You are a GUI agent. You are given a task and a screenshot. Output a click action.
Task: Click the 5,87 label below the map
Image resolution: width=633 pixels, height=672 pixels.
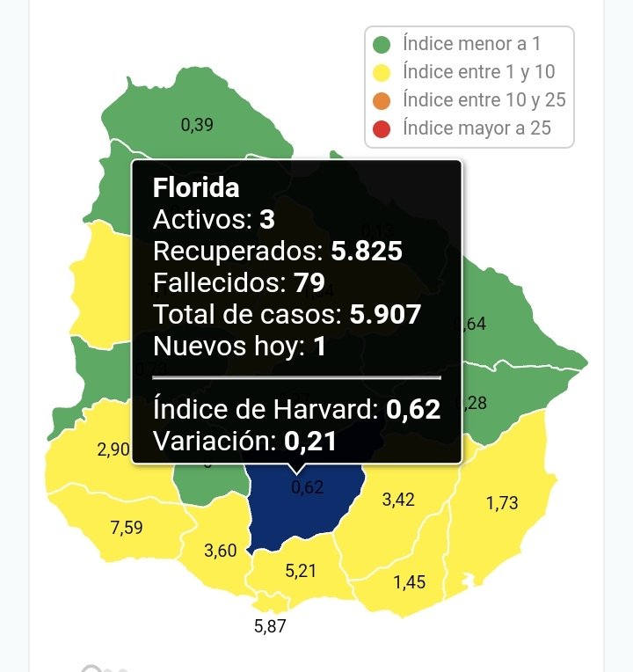(x=270, y=626)
